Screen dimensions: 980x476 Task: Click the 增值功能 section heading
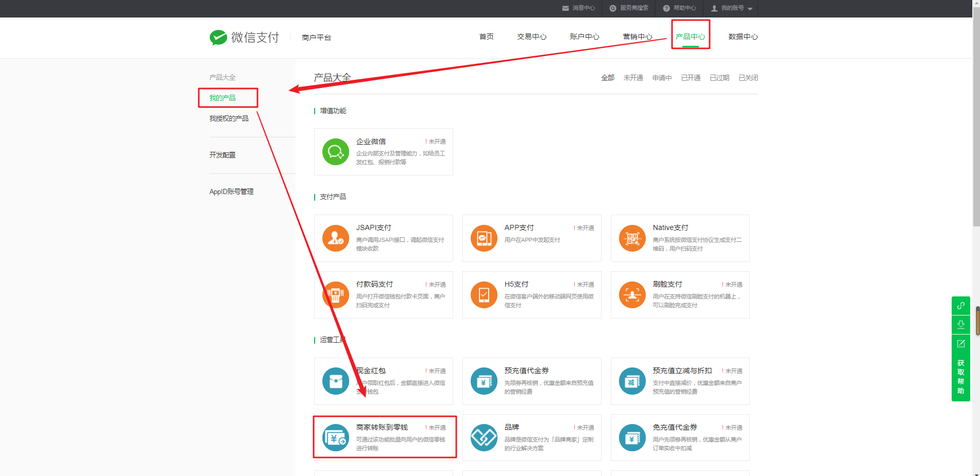(x=333, y=111)
